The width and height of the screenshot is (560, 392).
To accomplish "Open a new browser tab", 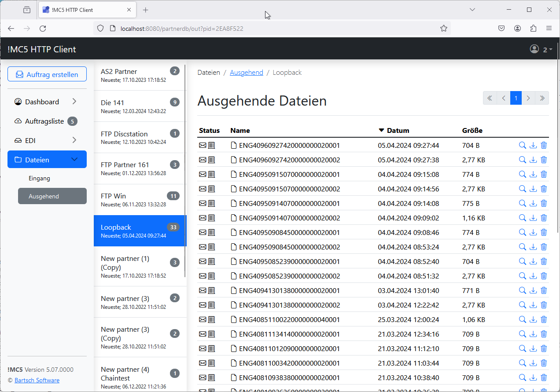I will click(x=146, y=10).
